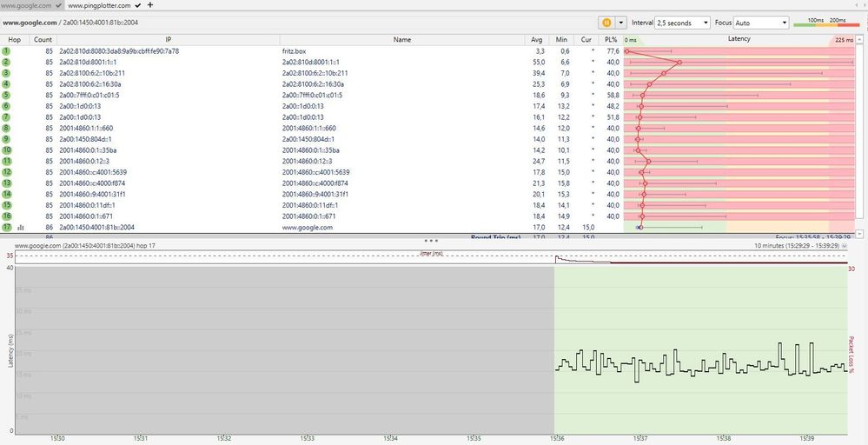868x445 pixels.
Task: Pause the trace with the orange pause button
Action: click(x=606, y=23)
